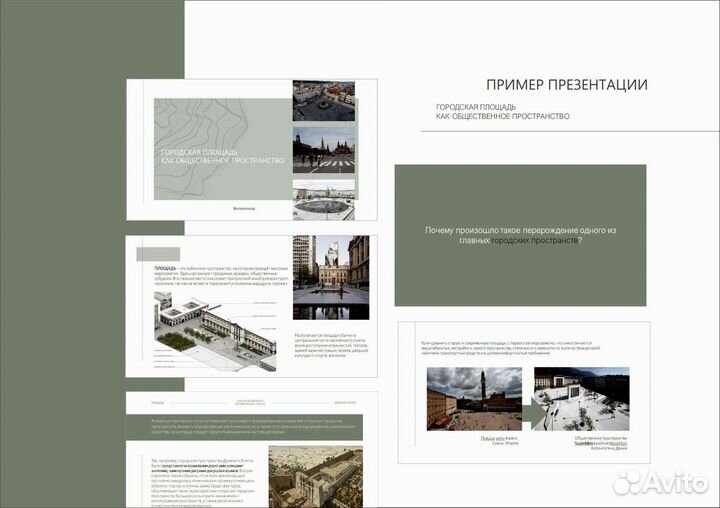The height and width of the screenshot is (508, 720).
Task: Click the Avito watermark text
Action: click(x=675, y=482)
